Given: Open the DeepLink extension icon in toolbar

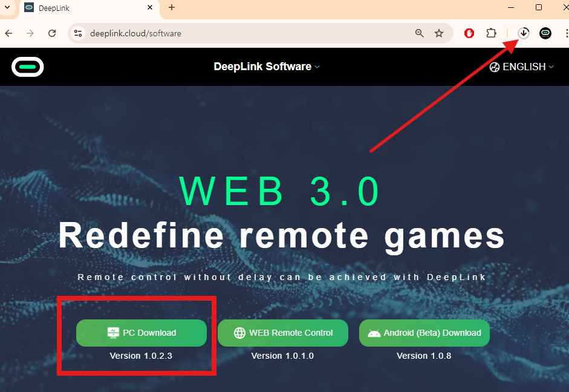Looking at the screenshot, I should pos(545,33).
